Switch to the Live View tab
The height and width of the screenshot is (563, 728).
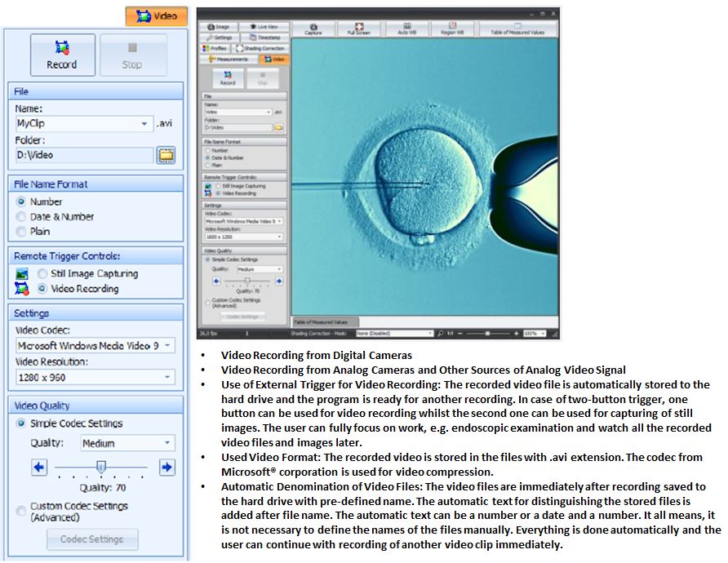pos(263,27)
